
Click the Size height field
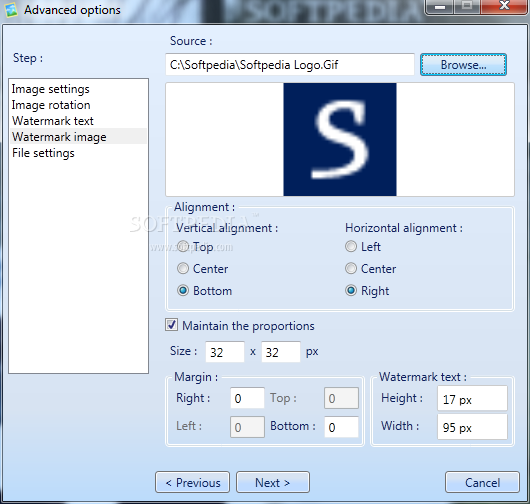point(281,352)
